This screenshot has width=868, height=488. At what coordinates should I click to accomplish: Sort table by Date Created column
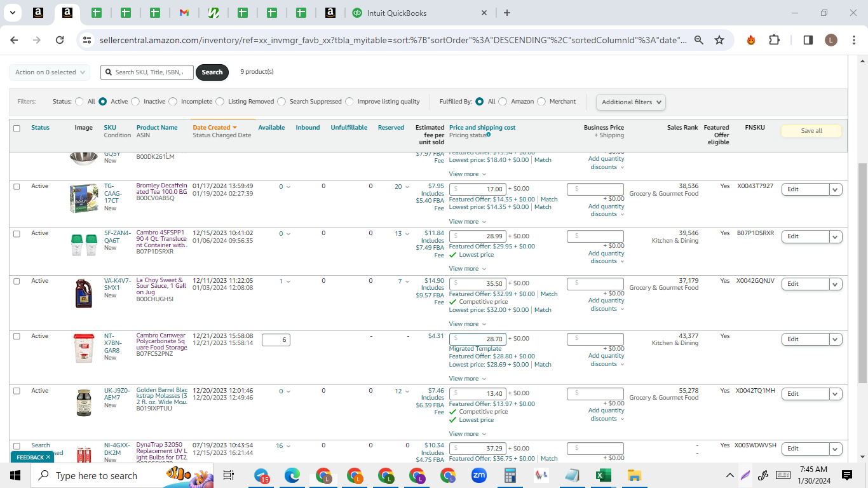click(215, 128)
